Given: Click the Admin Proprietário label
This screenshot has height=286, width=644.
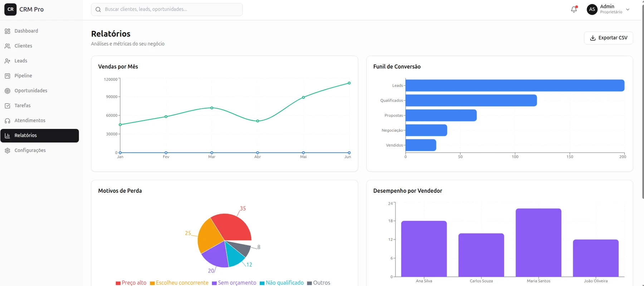Looking at the screenshot, I should coord(611,9).
